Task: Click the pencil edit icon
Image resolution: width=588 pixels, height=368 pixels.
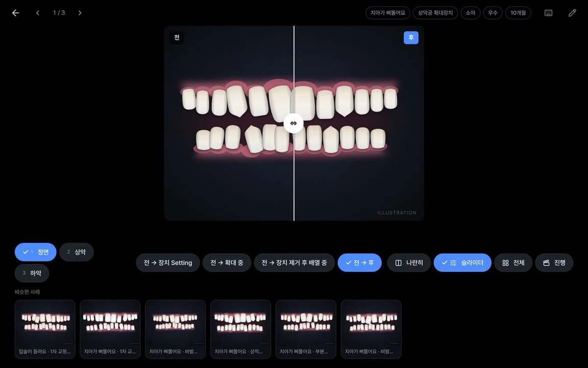Action: [x=572, y=13]
